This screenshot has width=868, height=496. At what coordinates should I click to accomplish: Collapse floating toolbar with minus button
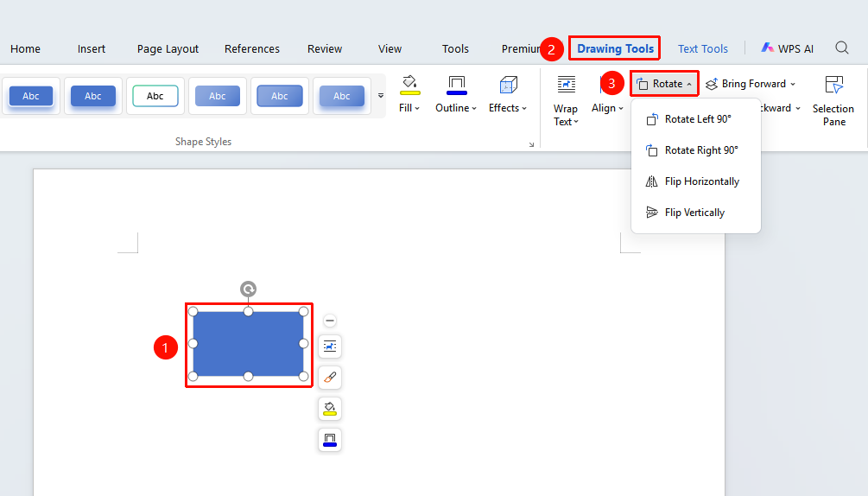[330, 321]
